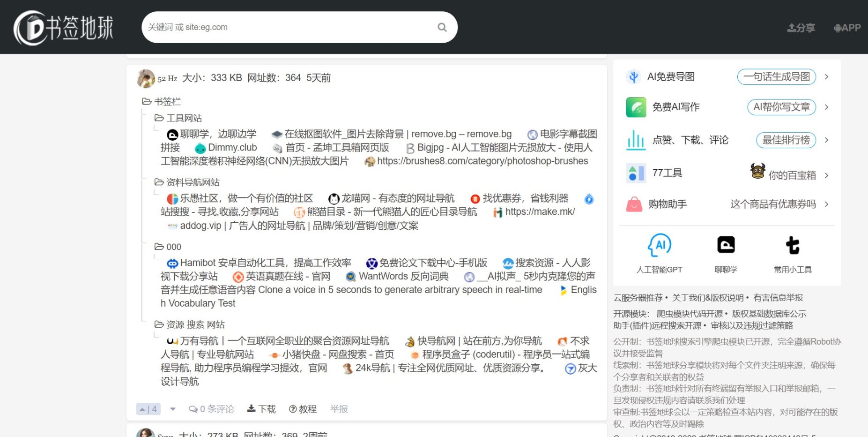
Task: Click the 77工具 icon
Action: coord(636,173)
